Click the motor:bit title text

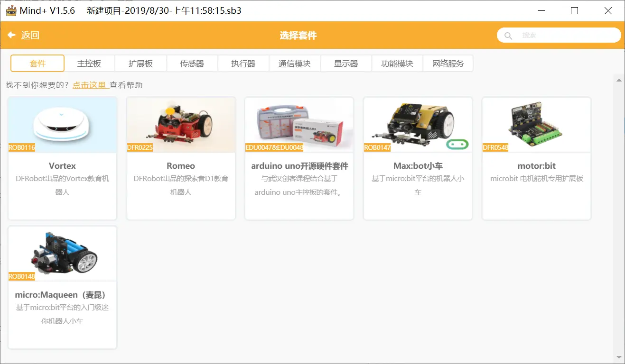click(x=536, y=166)
